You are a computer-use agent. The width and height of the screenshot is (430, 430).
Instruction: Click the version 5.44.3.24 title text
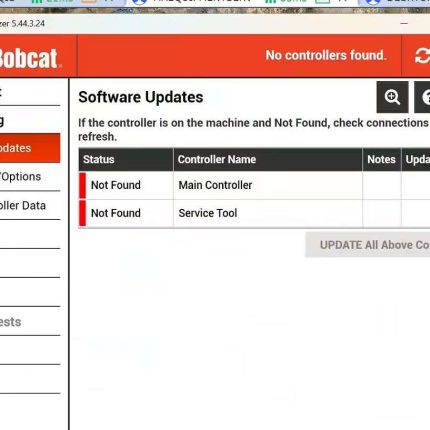point(28,24)
